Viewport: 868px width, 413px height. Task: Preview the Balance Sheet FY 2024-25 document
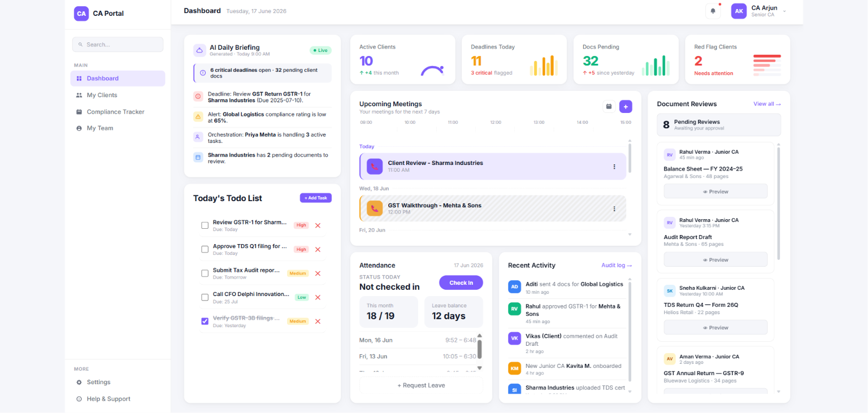[715, 192]
